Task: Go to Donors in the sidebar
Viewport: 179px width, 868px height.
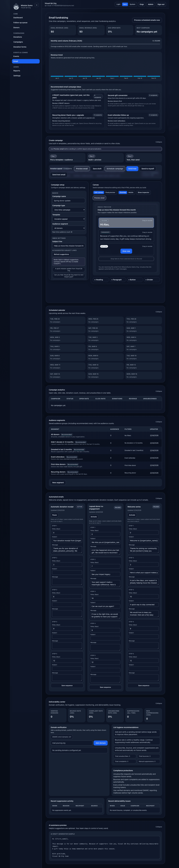Action: tap(26, 28)
